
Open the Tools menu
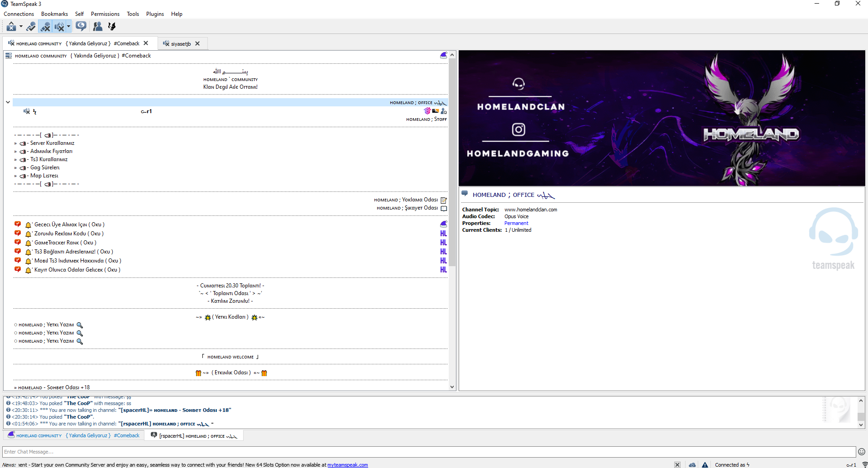(x=133, y=14)
